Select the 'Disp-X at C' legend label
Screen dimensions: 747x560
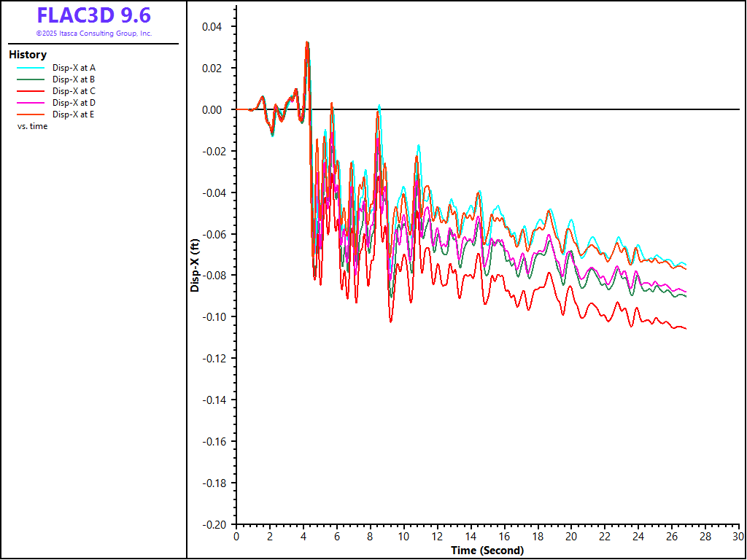(74, 91)
